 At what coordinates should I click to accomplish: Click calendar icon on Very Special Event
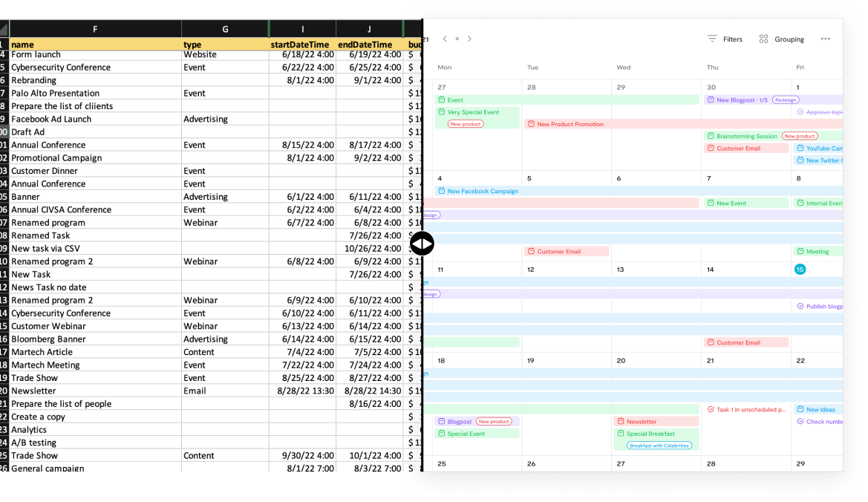click(441, 112)
